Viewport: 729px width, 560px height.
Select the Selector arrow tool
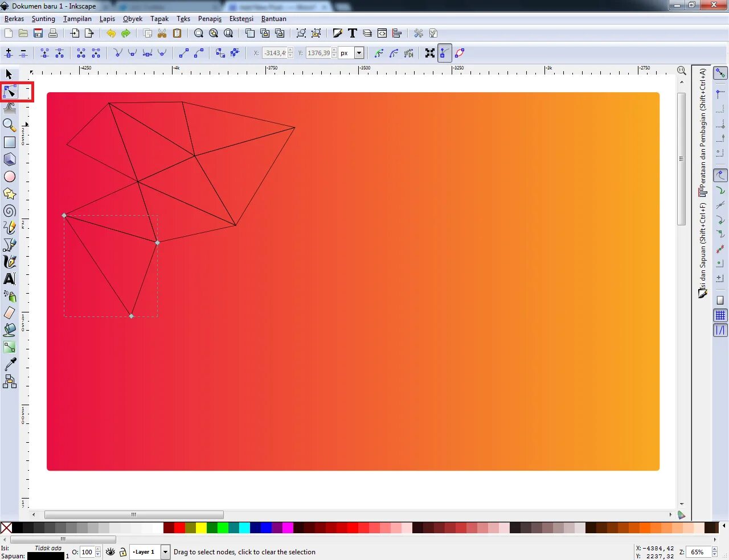tap(9, 75)
